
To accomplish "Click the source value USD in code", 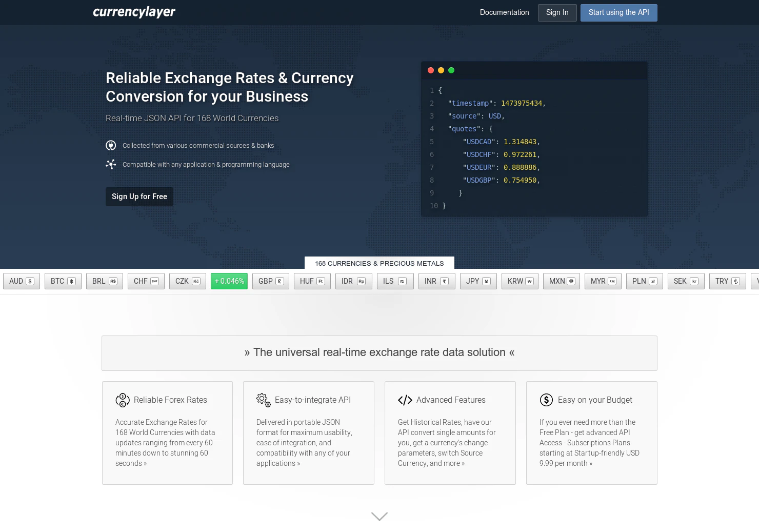I will click(x=495, y=116).
